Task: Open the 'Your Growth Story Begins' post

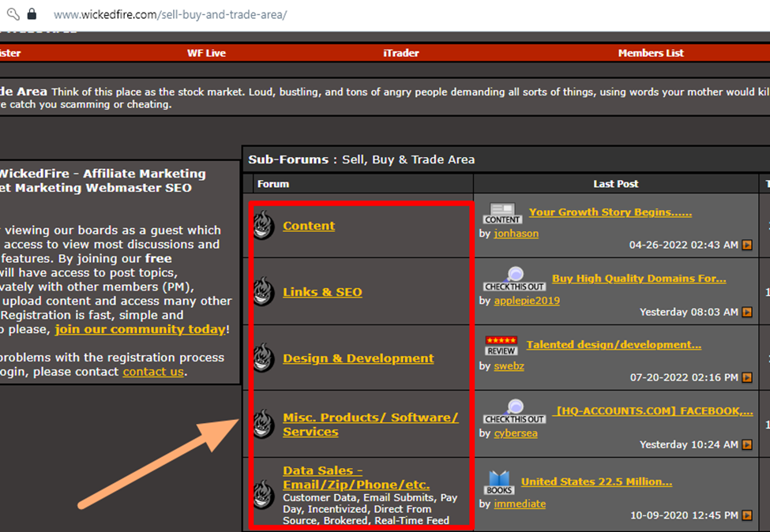Action: click(610, 212)
